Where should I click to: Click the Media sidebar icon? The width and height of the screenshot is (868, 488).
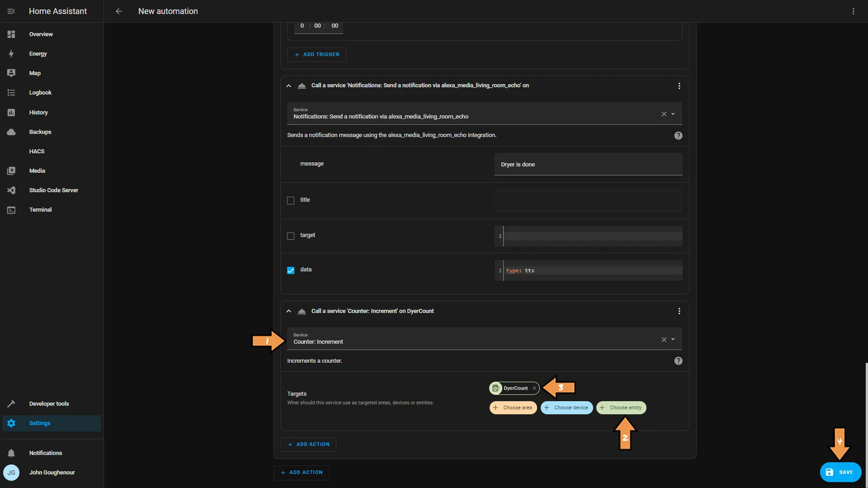click(x=11, y=171)
